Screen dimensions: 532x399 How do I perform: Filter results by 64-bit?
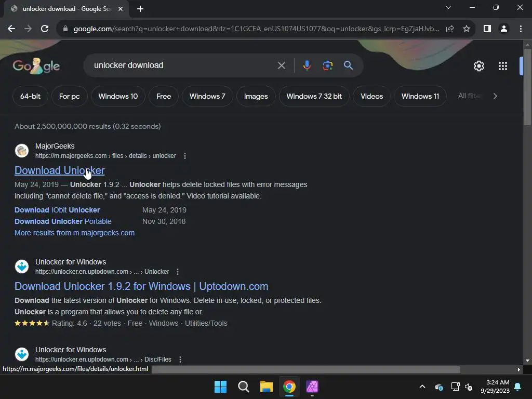click(30, 96)
